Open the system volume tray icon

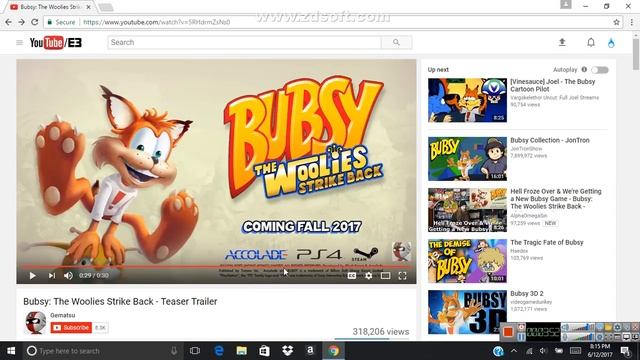543,351
